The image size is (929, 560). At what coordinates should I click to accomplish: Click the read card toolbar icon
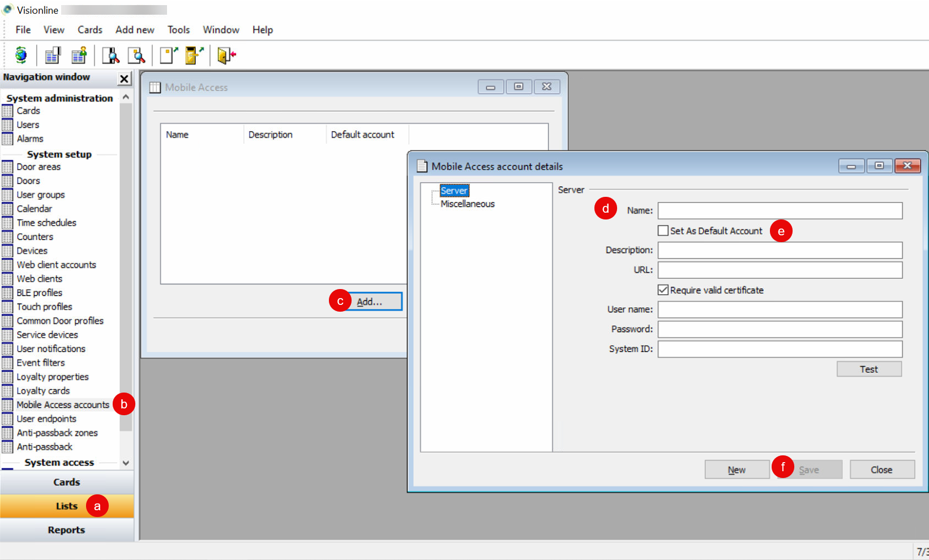(110, 55)
